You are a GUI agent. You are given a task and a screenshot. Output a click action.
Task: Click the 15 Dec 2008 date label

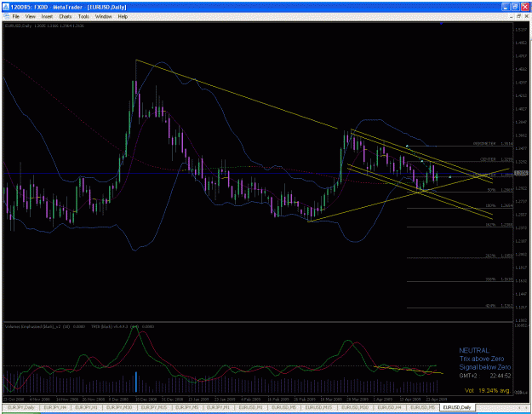146,400
